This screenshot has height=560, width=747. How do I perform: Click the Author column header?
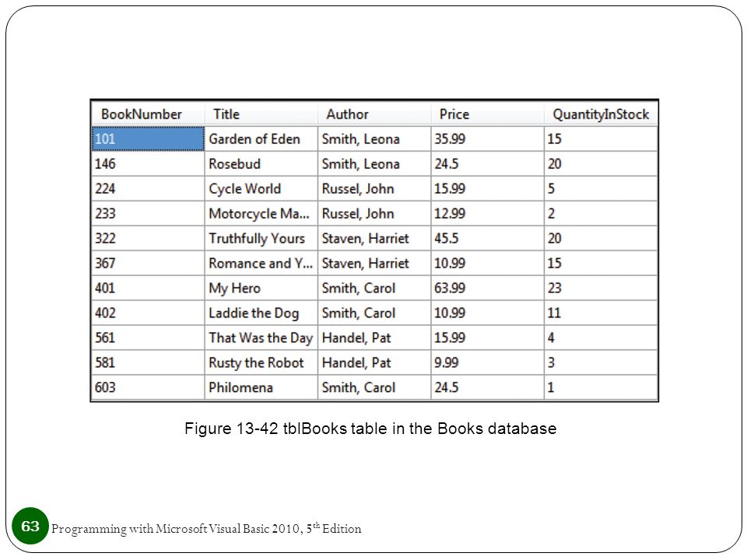click(374, 114)
